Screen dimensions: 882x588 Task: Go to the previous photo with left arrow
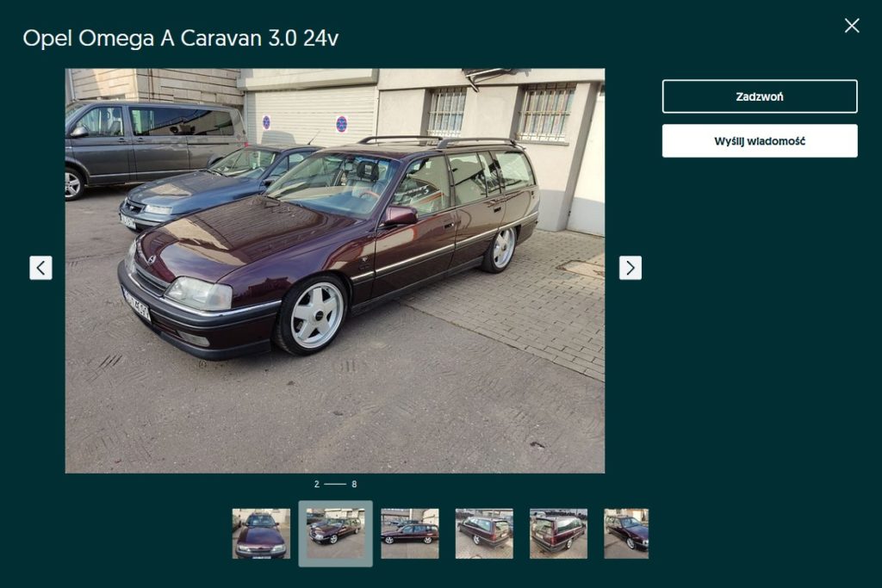40,268
